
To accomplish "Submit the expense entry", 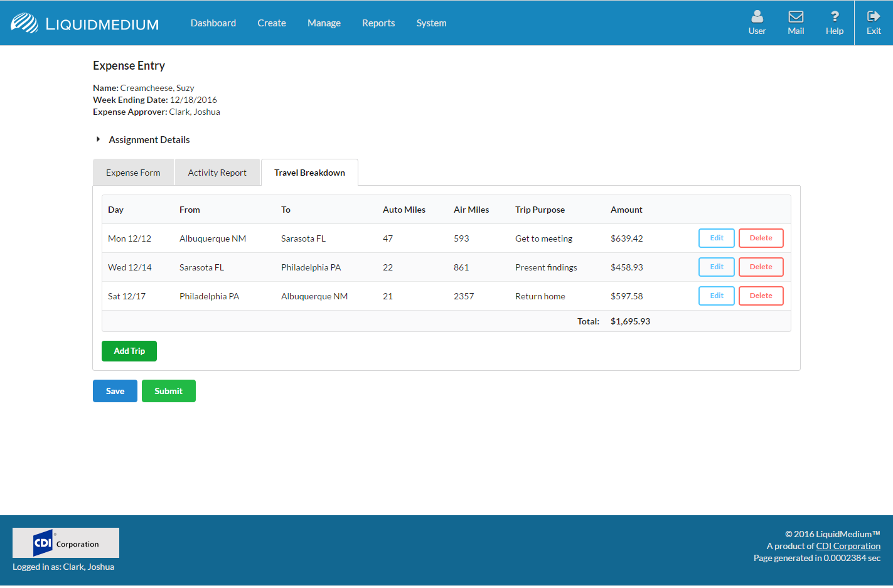I will click(169, 391).
